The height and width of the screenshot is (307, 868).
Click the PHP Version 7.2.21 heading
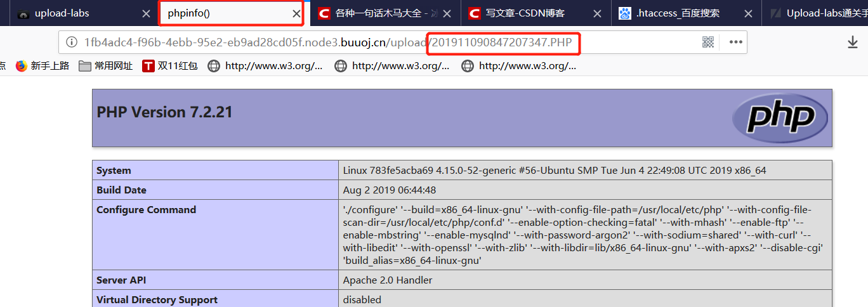tap(164, 112)
